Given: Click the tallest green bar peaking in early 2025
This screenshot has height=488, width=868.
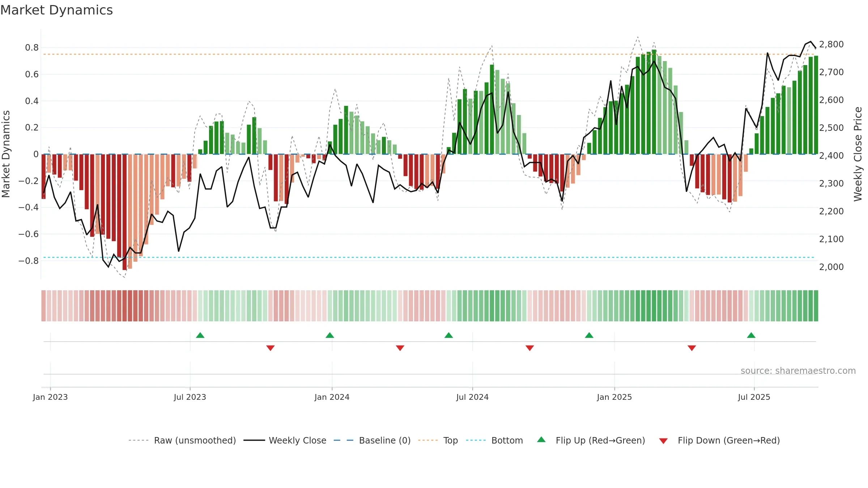Looking at the screenshot, I should (654, 102).
